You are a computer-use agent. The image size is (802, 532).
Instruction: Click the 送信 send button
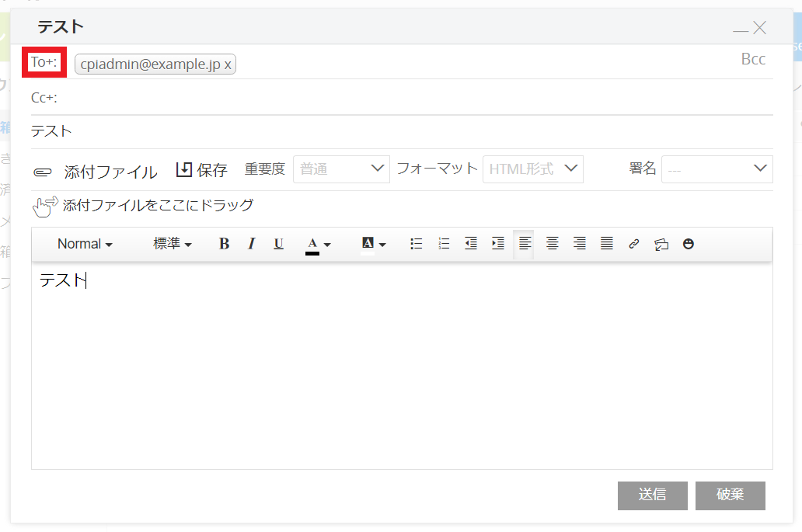coord(652,495)
